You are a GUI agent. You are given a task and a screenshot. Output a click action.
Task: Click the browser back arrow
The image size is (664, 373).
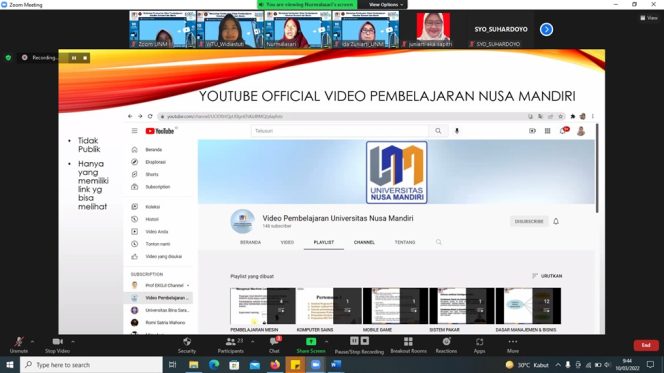point(130,116)
